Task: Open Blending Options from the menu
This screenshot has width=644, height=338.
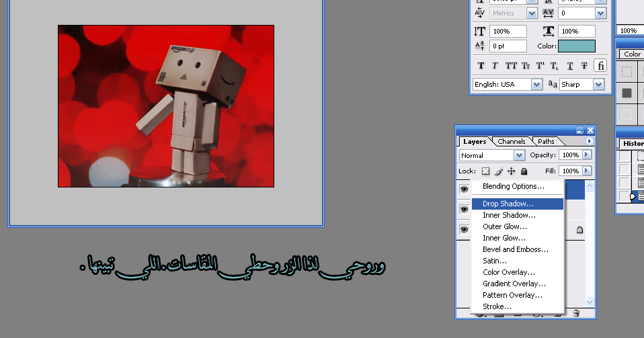Action: point(513,186)
